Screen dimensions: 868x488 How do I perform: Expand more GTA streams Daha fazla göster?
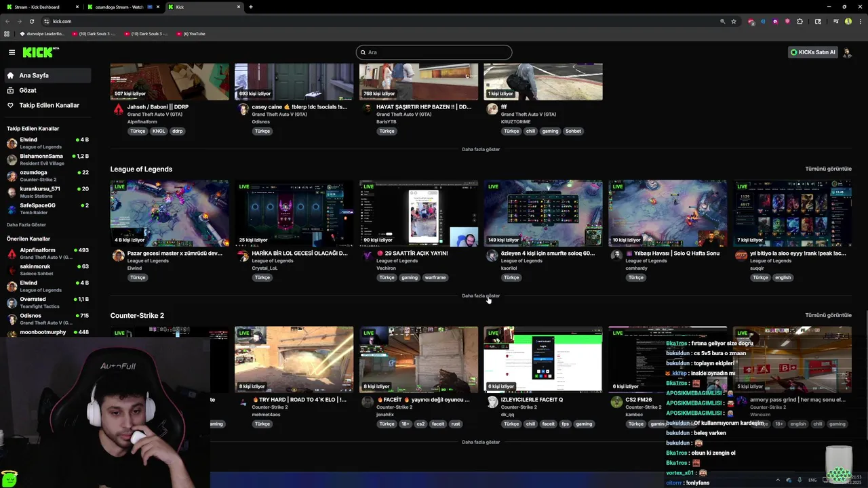point(481,149)
